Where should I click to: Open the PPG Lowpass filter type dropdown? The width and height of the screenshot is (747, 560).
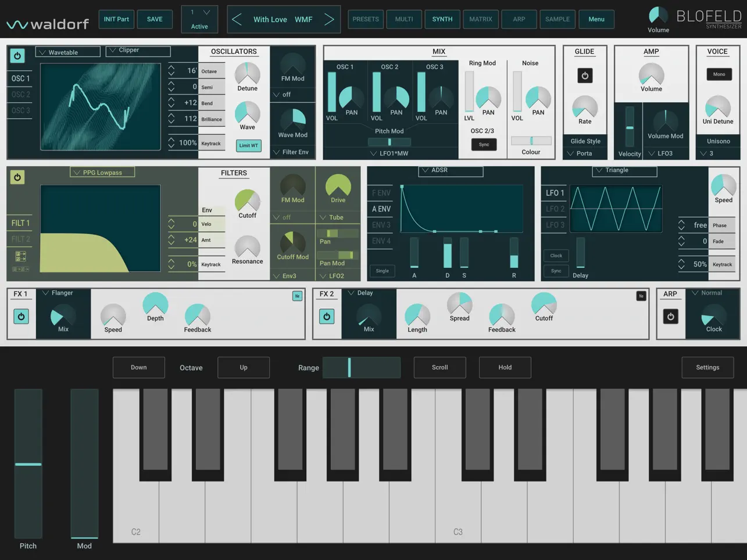[x=102, y=172]
